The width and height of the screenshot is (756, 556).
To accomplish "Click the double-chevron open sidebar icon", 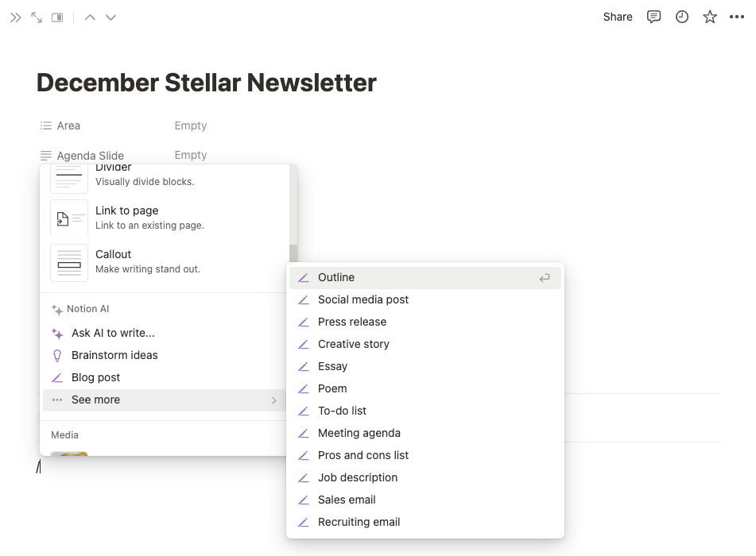I will click(x=16, y=17).
